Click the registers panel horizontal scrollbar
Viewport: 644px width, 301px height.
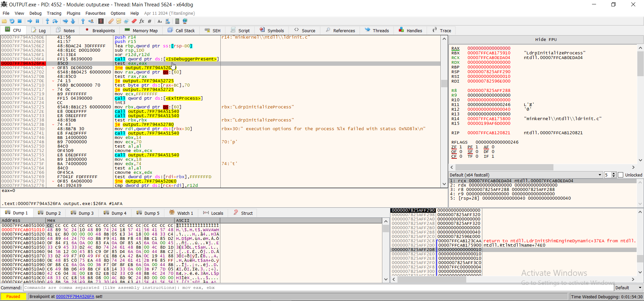pyautogui.click(x=504, y=167)
